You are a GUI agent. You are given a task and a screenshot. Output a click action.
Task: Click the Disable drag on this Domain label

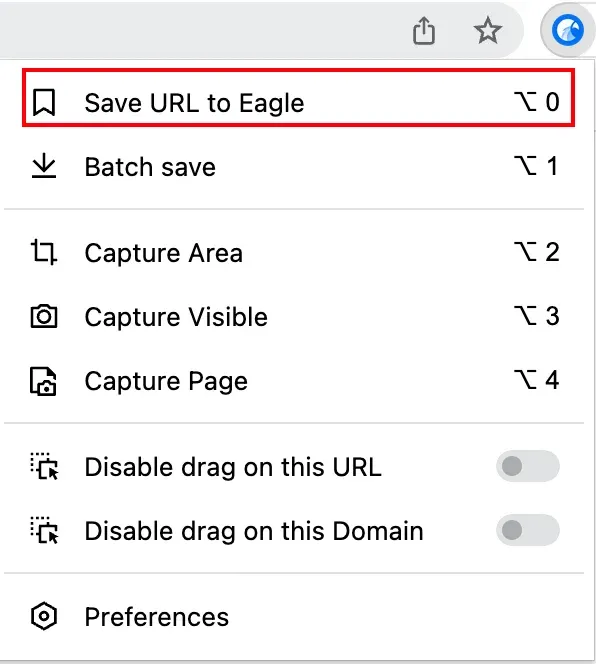tap(254, 531)
